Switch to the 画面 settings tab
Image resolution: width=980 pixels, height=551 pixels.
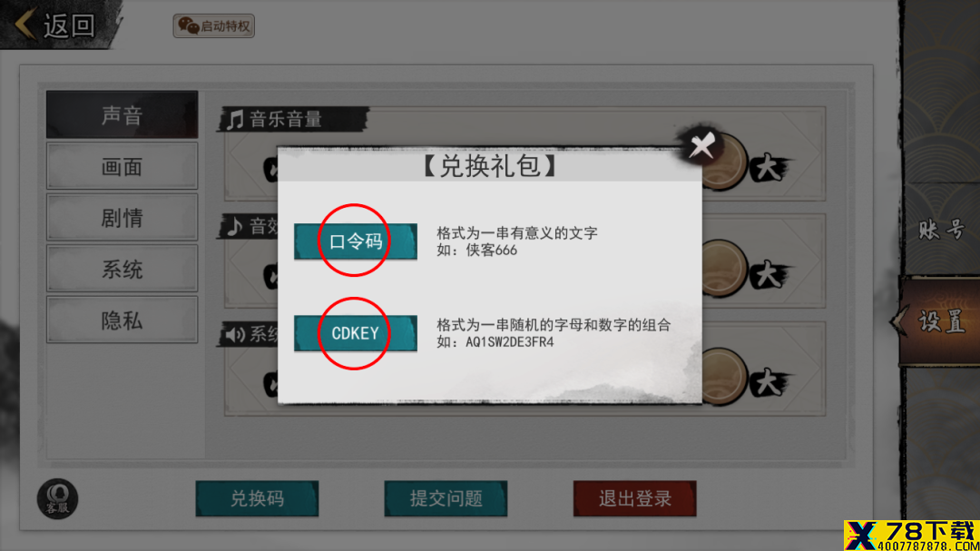pos(122,166)
